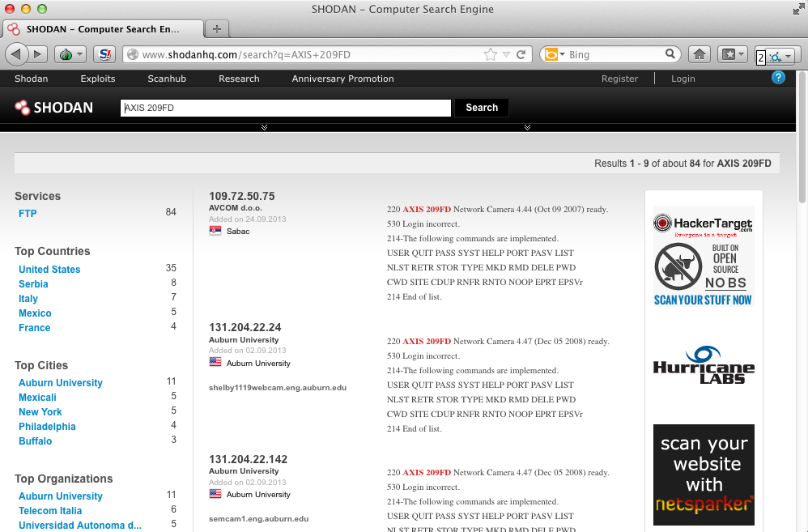Click shelby1119webcam.eng.auburn.edu hostname
This screenshot has width=808, height=532.
pyautogui.click(x=277, y=388)
